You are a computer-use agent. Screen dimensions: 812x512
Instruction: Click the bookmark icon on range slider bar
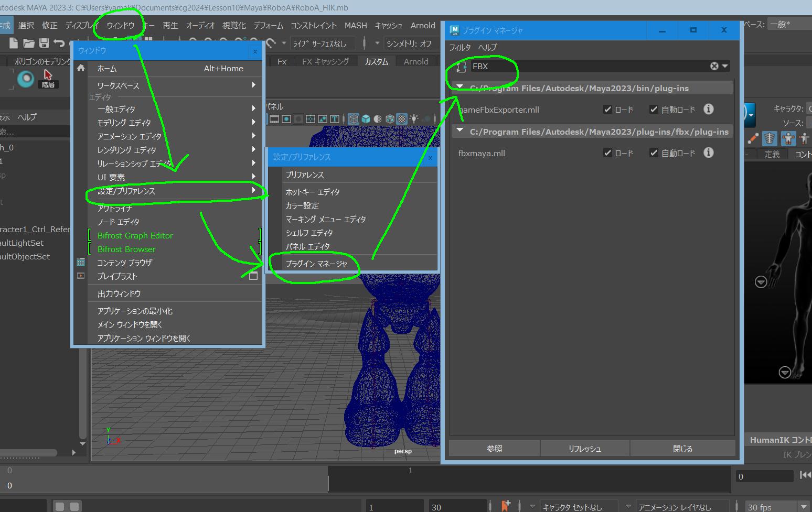[x=505, y=506]
